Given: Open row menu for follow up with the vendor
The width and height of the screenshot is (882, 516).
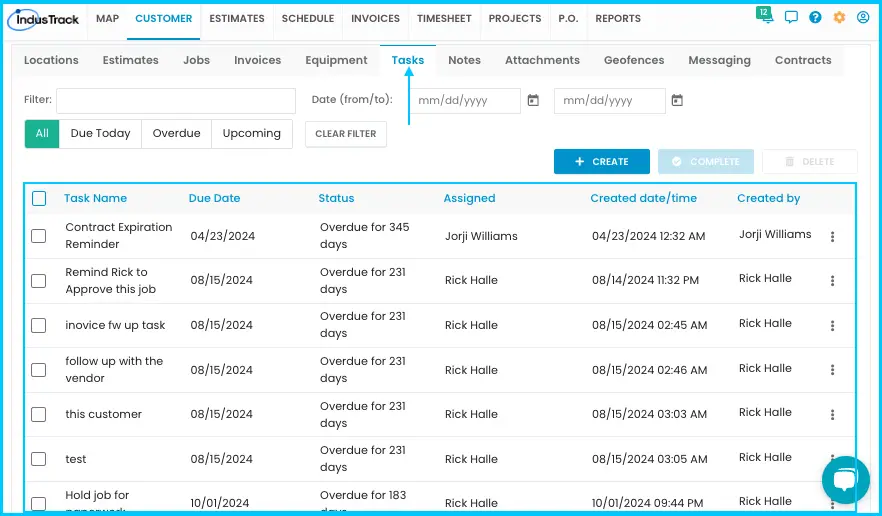Looking at the screenshot, I should coord(832,370).
